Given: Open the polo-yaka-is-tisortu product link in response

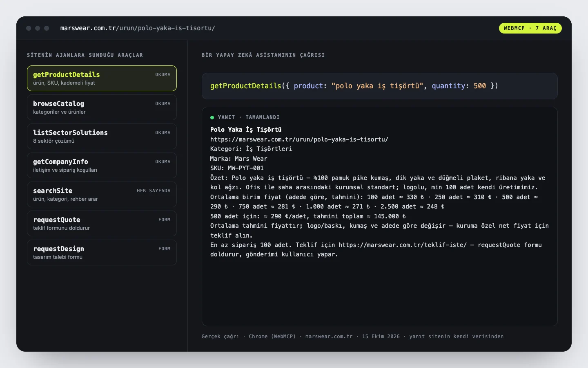Looking at the screenshot, I should click(x=299, y=139).
